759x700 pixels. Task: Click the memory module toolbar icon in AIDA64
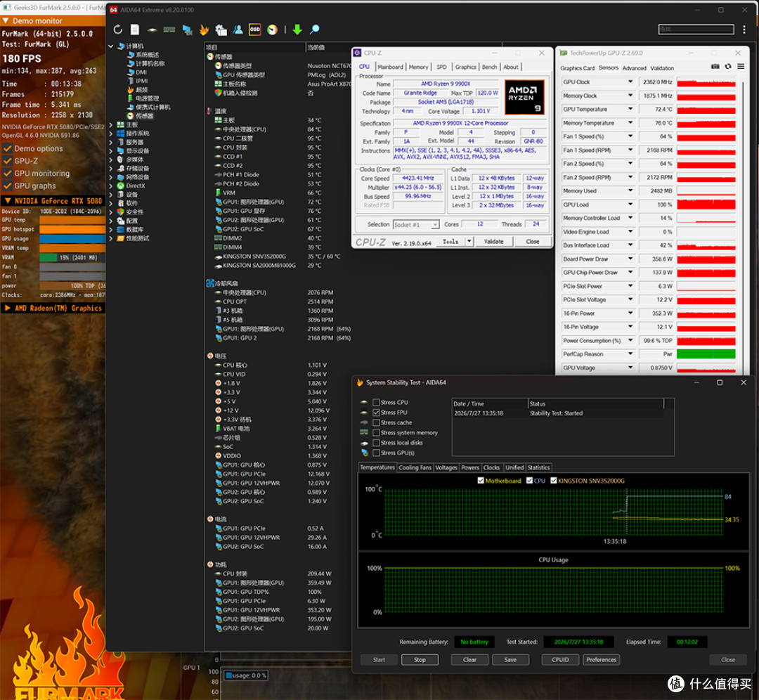click(169, 30)
